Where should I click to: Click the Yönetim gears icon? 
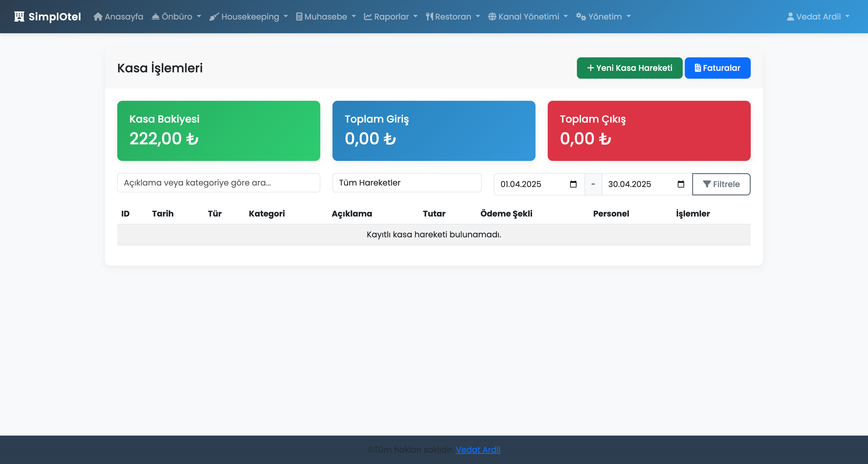pos(581,16)
